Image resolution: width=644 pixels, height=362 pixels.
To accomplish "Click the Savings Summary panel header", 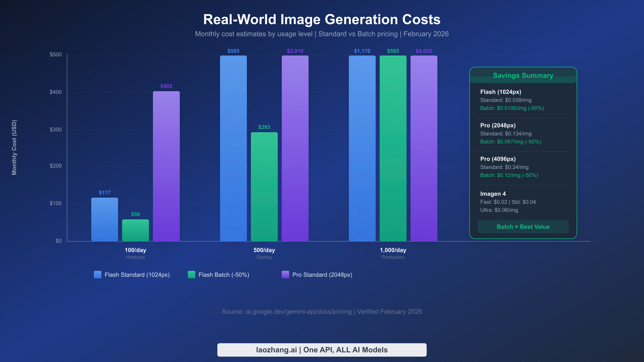I will (x=523, y=76).
